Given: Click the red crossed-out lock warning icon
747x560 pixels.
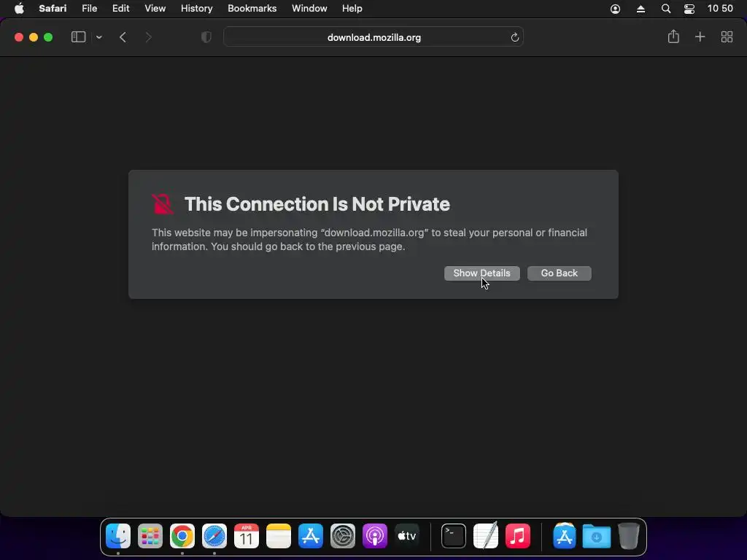Looking at the screenshot, I should (163, 204).
